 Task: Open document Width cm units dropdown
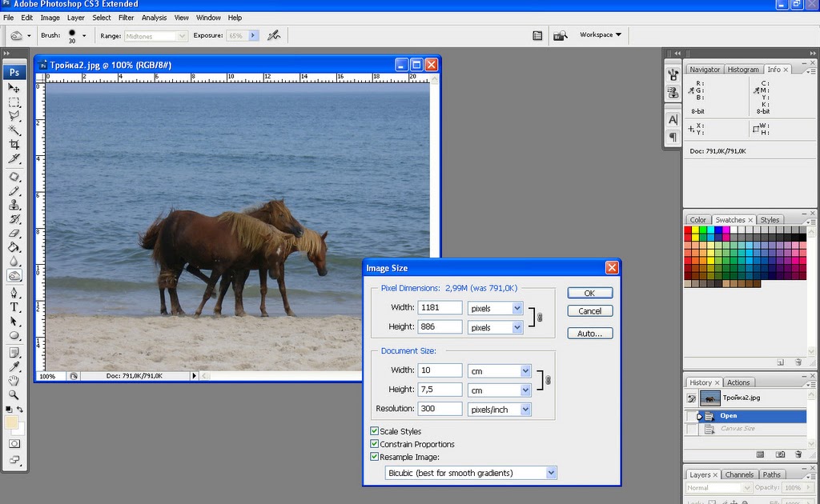pyautogui.click(x=525, y=371)
